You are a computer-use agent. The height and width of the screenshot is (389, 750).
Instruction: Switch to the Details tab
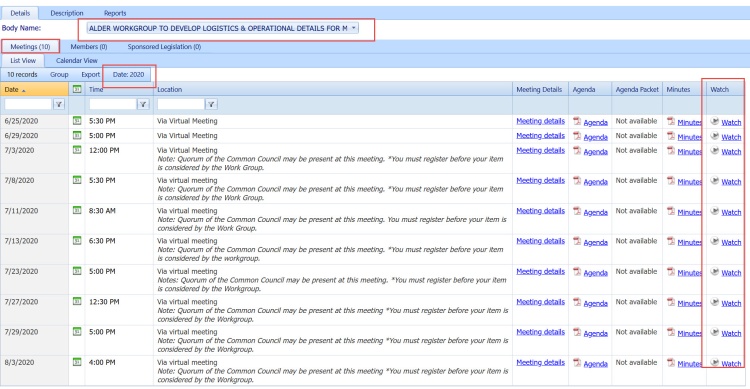[x=20, y=13]
